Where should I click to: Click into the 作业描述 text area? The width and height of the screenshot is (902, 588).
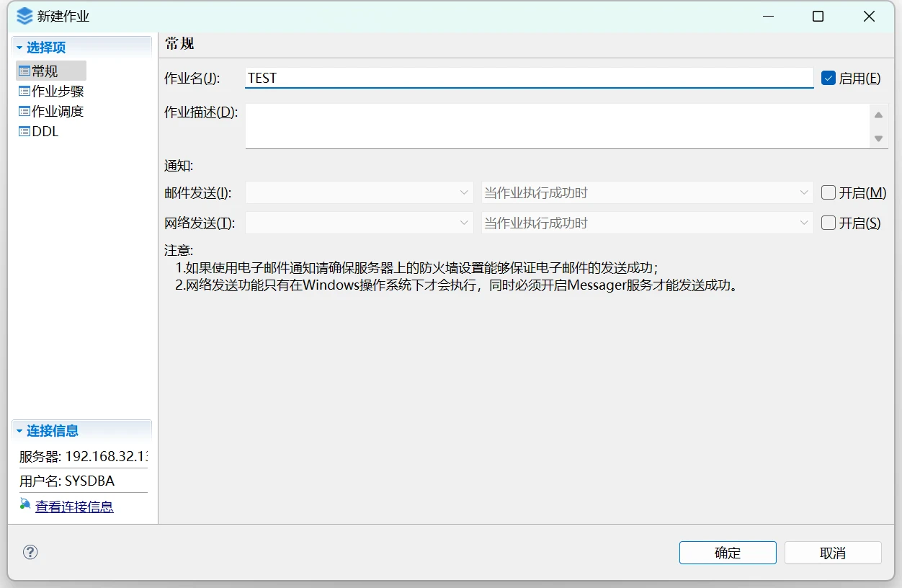[556, 126]
